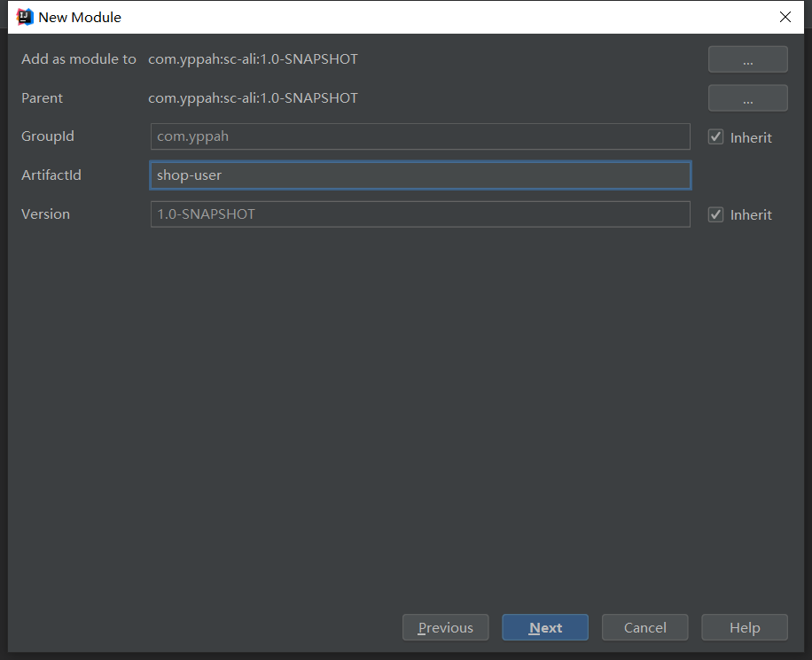Image resolution: width=812 pixels, height=660 pixels.
Task: Open the Parent selection ellipsis button
Action: pyautogui.click(x=748, y=97)
